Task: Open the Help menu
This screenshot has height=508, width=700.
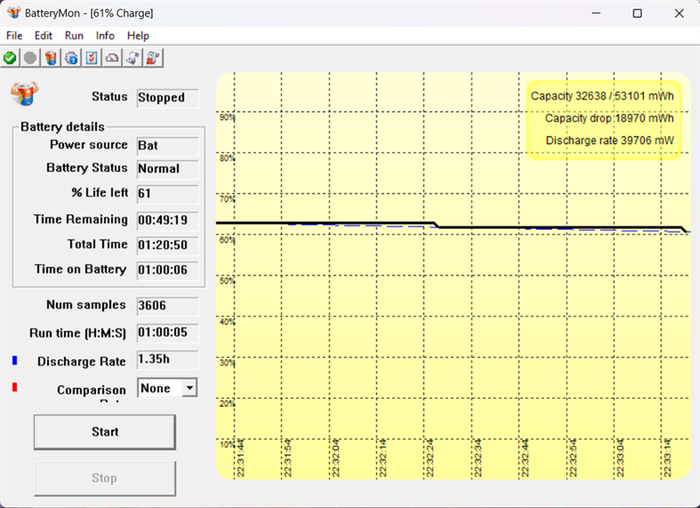Action: [x=138, y=35]
